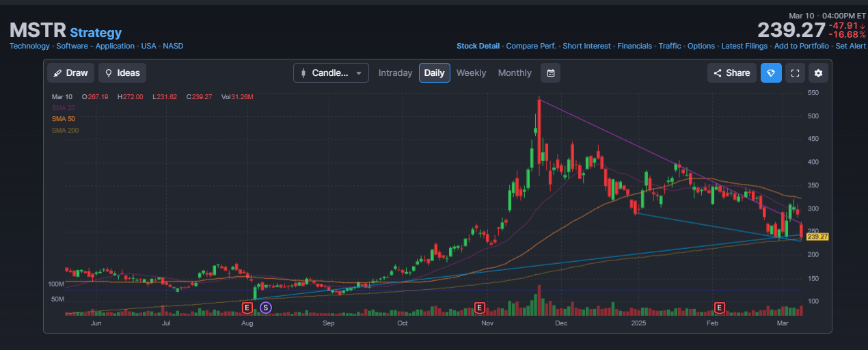868x350 pixels.
Task: Click the lightbulb icon in Ideas button
Action: click(109, 73)
